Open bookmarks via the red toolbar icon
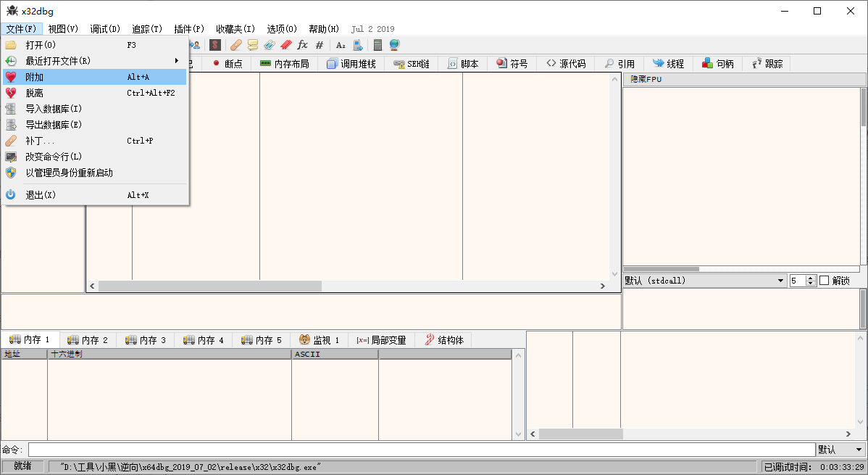The width and height of the screenshot is (868, 475). [x=286, y=45]
